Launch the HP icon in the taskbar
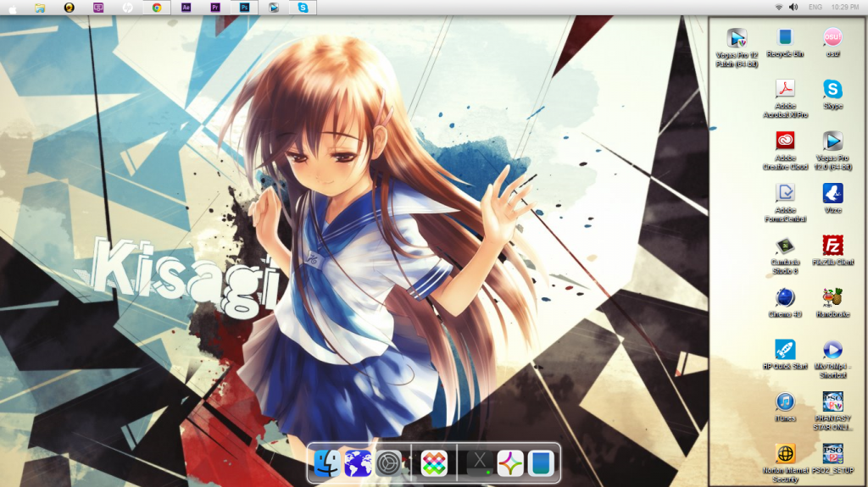 coord(127,8)
